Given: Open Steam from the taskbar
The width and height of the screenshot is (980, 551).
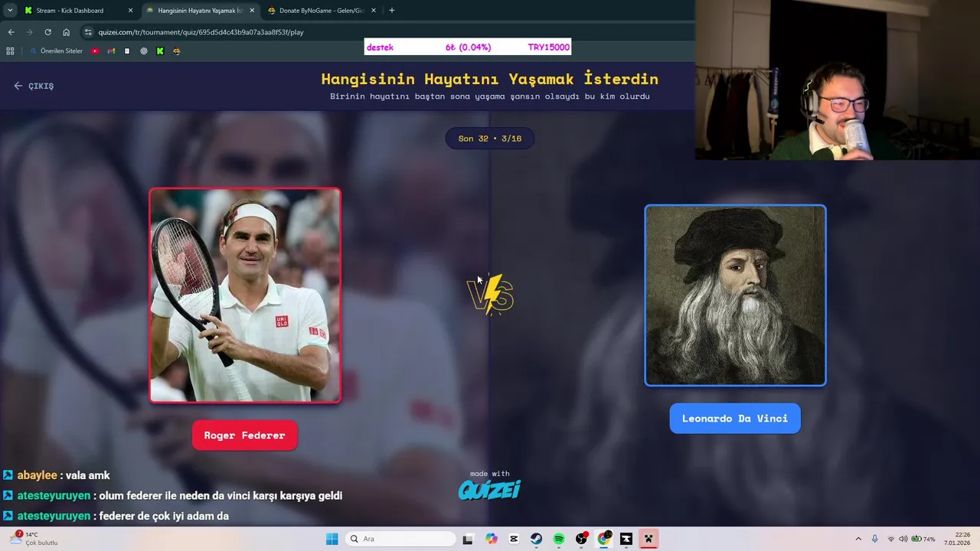Looking at the screenshot, I should pos(536,539).
